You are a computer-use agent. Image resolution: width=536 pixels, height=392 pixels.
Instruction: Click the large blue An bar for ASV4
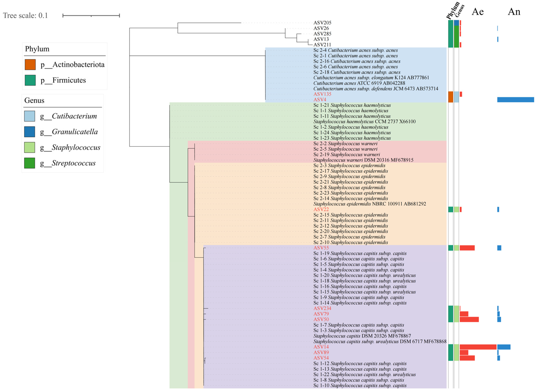pyautogui.click(x=515, y=100)
